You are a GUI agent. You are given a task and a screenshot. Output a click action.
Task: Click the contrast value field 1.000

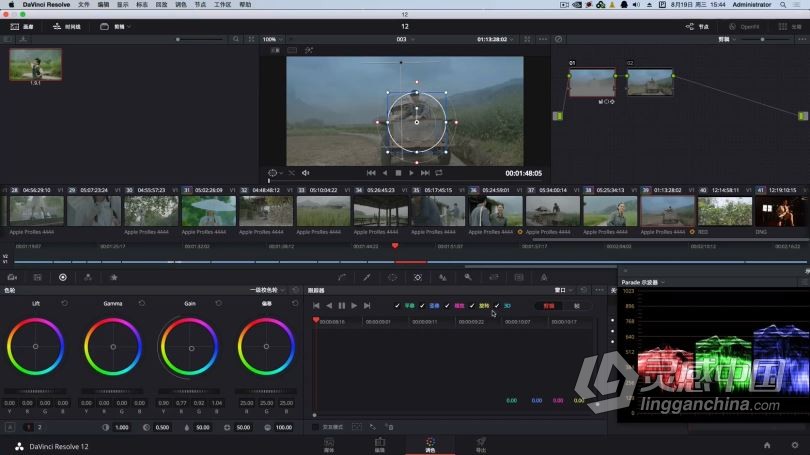pos(122,428)
